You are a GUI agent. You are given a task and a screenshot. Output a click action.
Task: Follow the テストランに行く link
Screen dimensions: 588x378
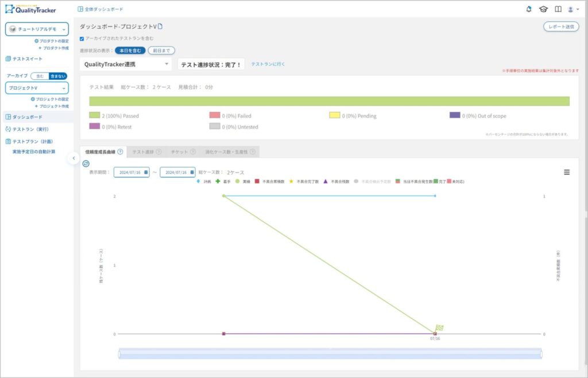tap(268, 64)
